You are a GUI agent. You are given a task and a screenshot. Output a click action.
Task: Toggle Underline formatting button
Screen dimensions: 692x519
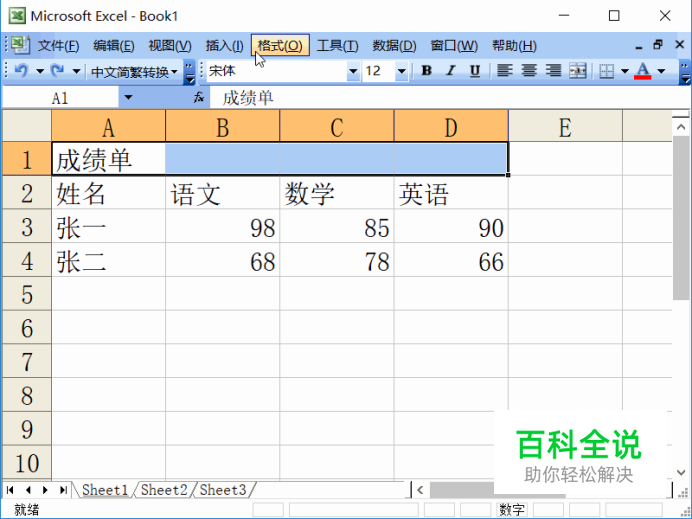pos(475,71)
